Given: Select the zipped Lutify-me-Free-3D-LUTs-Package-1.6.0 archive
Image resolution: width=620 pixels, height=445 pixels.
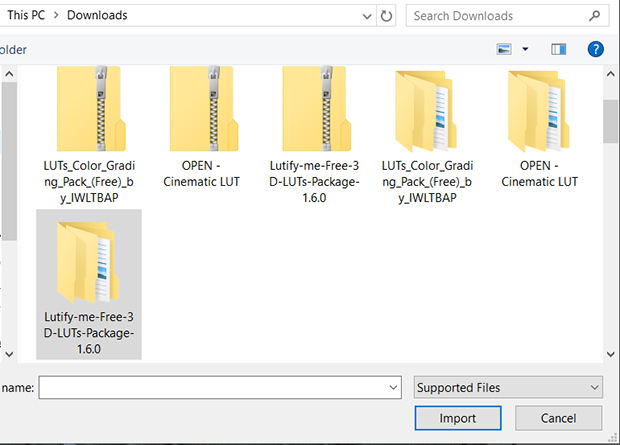Looking at the screenshot, I should 314,135.
